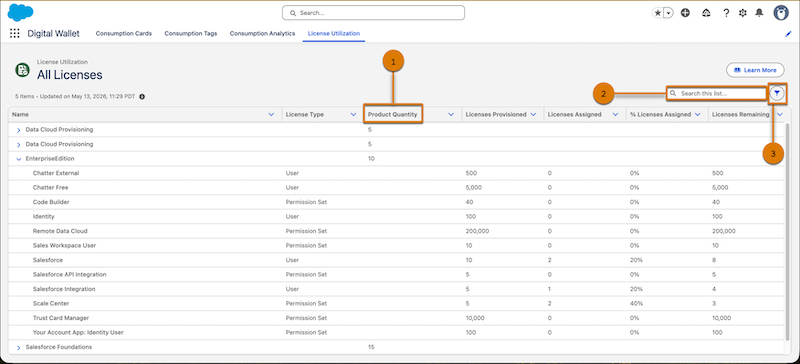800x364 pixels.
Task: Switch to the Consumption Cards tab
Action: (x=123, y=34)
